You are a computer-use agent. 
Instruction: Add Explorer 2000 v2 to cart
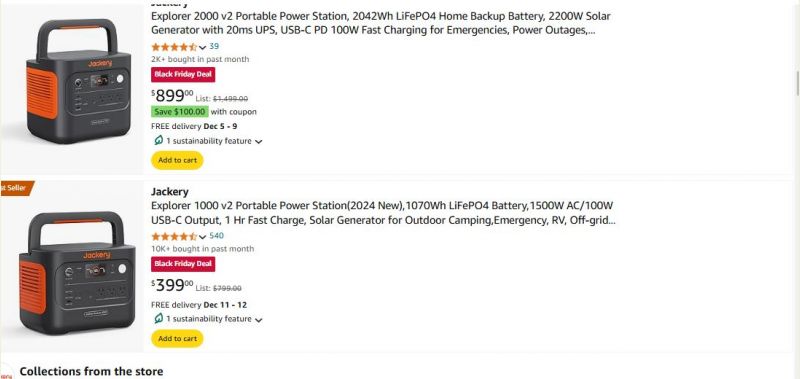click(x=177, y=160)
